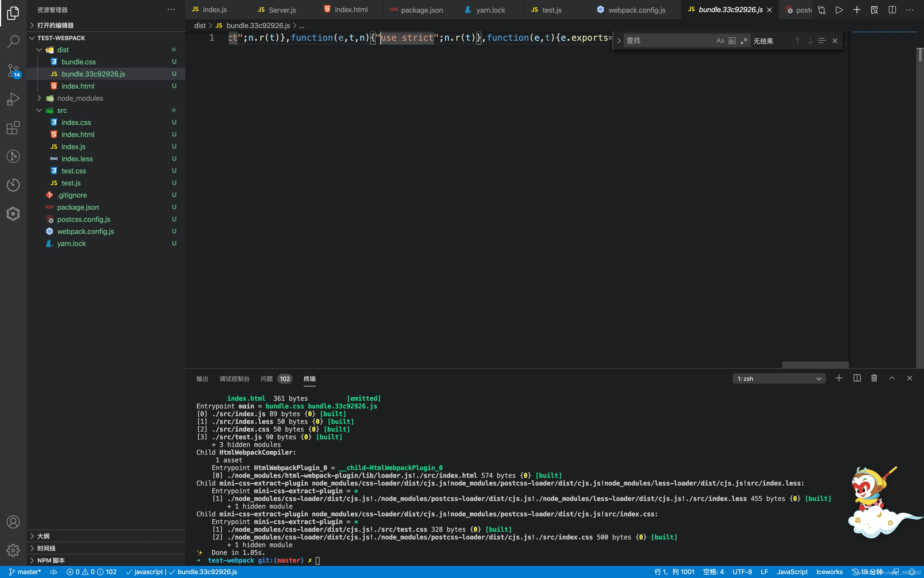The height and width of the screenshot is (578, 924).
Task: Click the dist breadcrumb segment
Action: coord(200,26)
